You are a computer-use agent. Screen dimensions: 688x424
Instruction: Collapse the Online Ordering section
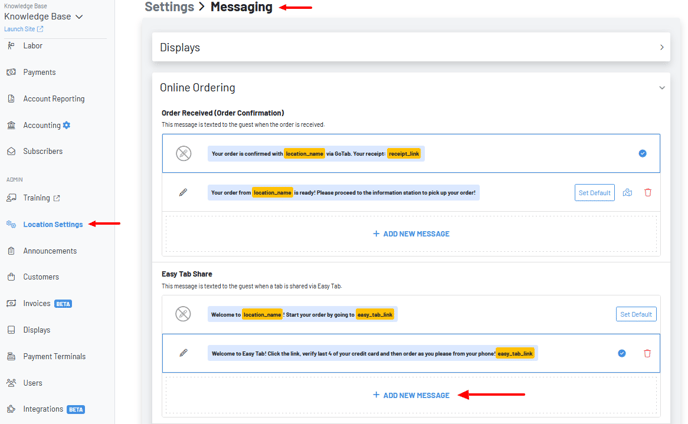point(661,88)
